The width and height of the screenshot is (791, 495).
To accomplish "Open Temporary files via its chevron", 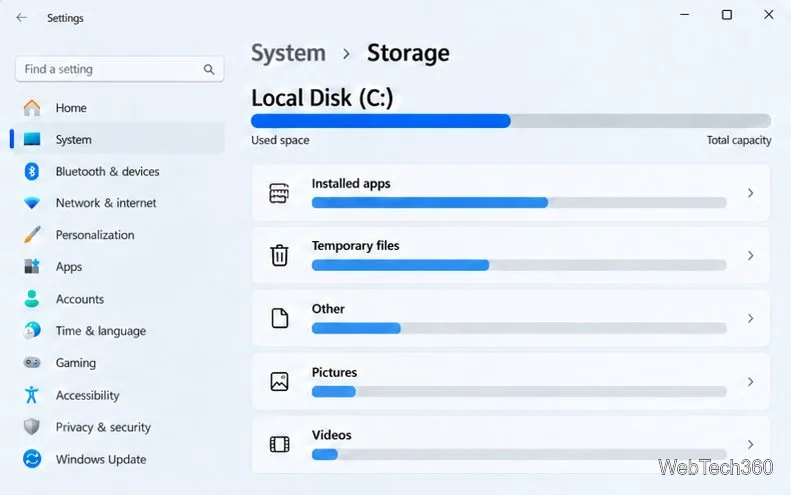I will 751,255.
